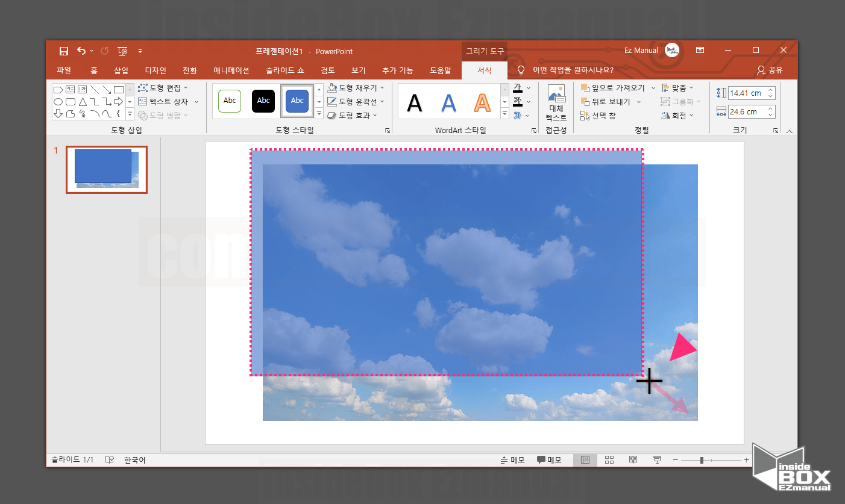Save the presentation with the floppy icon
This screenshot has width=845, height=504.
(64, 51)
